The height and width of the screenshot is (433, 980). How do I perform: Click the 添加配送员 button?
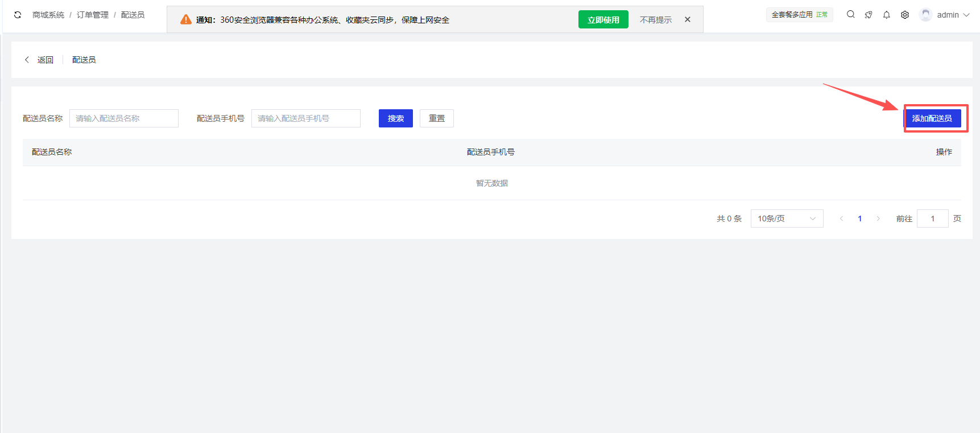tap(932, 118)
